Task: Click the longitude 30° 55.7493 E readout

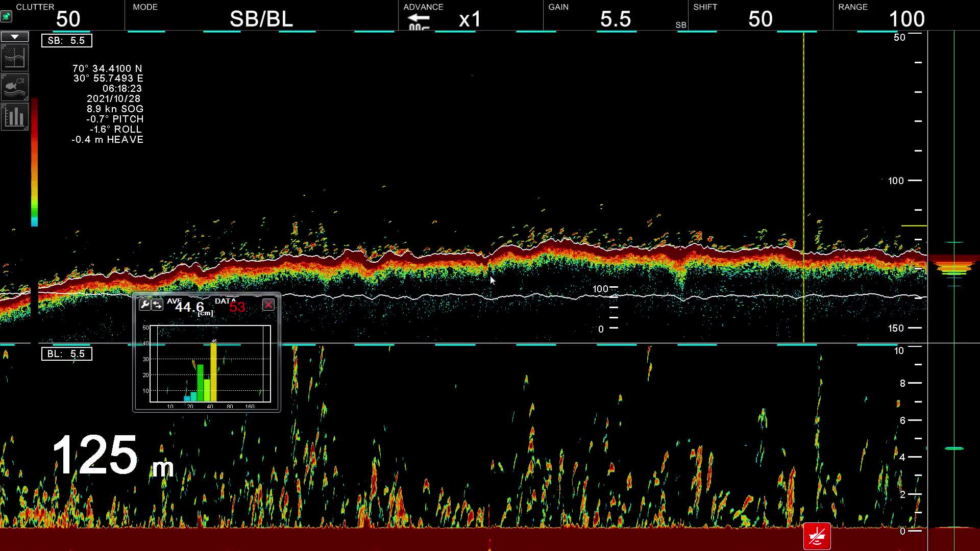Action: pyautogui.click(x=108, y=79)
